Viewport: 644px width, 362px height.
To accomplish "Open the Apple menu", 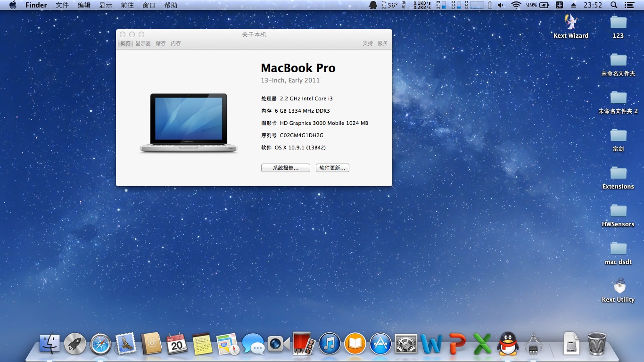I will pyautogui.click(x=13, y=5).
